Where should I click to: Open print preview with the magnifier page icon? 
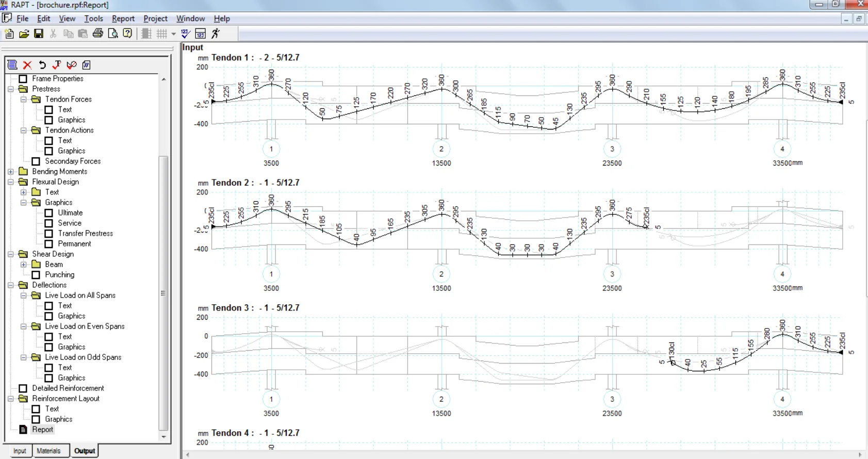[112, 34]
